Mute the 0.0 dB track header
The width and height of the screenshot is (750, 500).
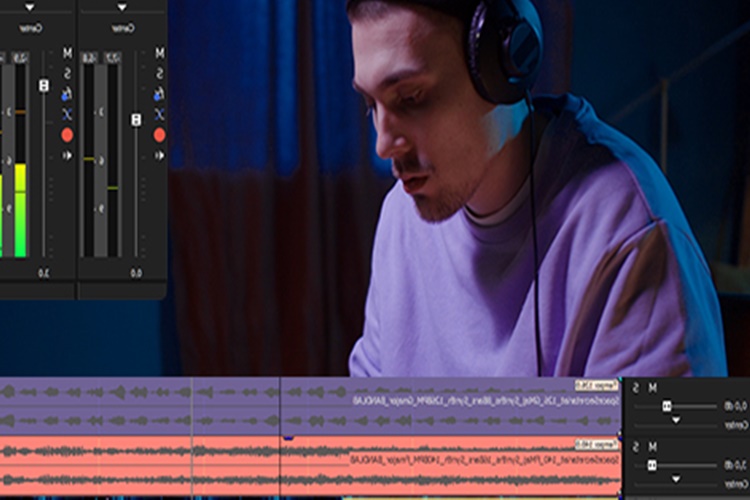(652, 388)
